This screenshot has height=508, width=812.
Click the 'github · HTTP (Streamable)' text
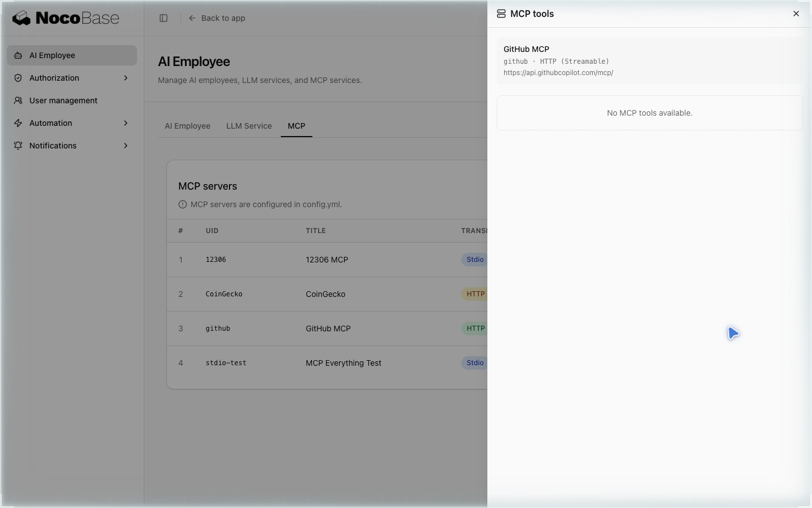557,62
